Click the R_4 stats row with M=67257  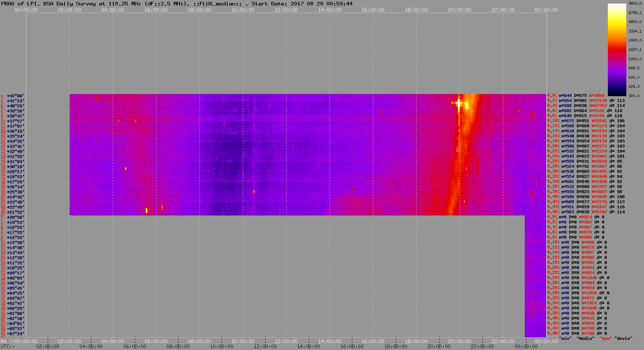[x=586, y=106]
